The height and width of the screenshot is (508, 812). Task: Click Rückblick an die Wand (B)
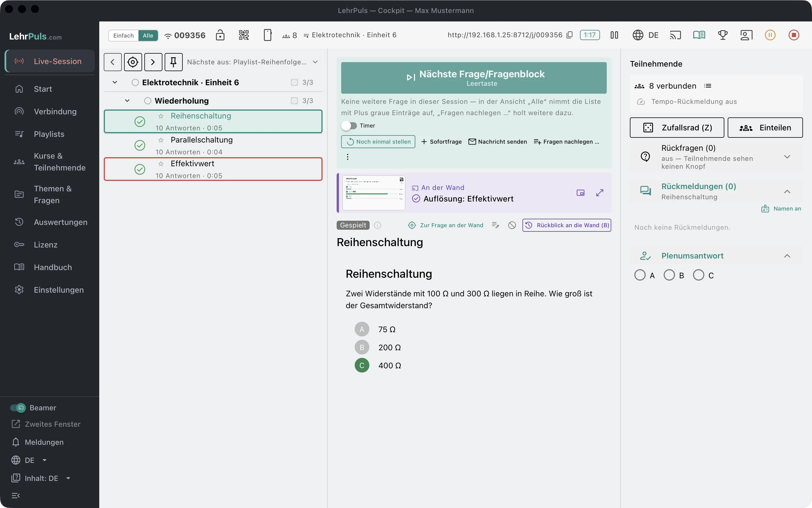(567, 225)
